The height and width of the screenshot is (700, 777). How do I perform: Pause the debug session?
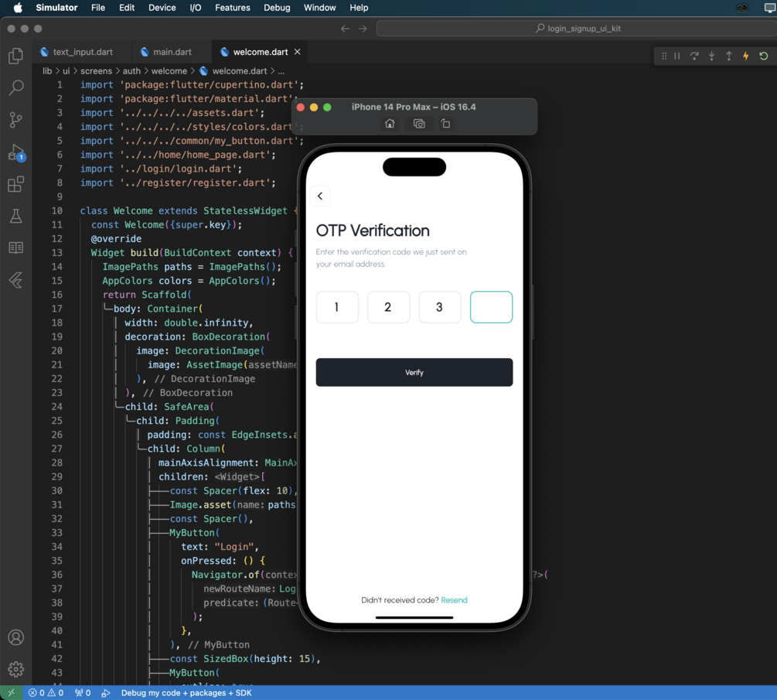[677, 56]
